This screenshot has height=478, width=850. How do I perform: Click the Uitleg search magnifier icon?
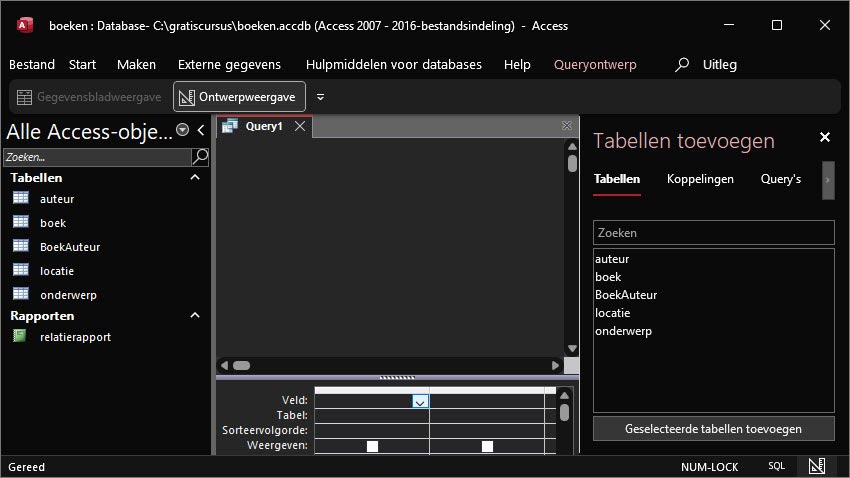coord(682,64)
